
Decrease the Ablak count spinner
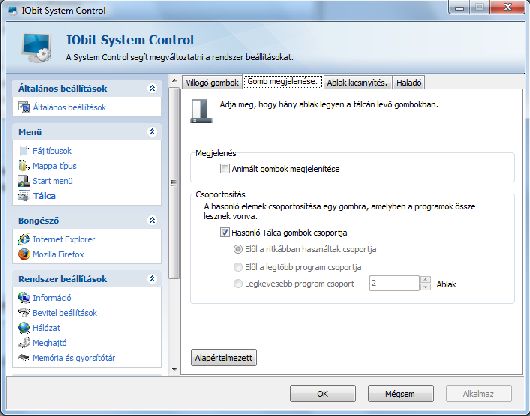click(425, 287)
